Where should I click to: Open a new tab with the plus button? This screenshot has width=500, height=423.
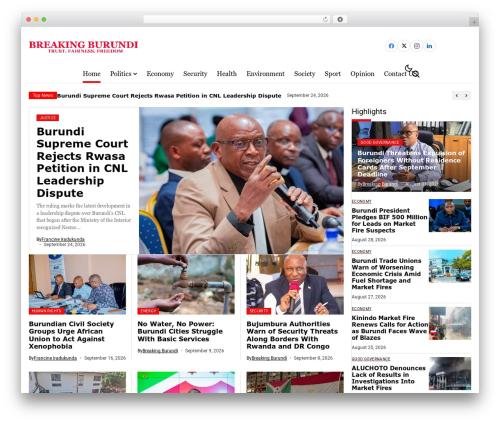tap(474, 22)
